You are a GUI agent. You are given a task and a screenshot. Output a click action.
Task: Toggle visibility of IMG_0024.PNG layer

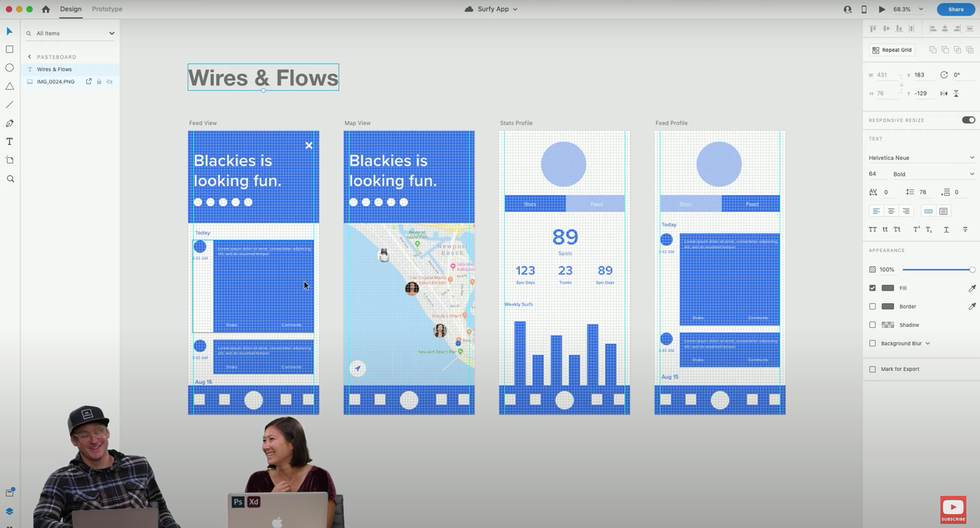[110, 82]
